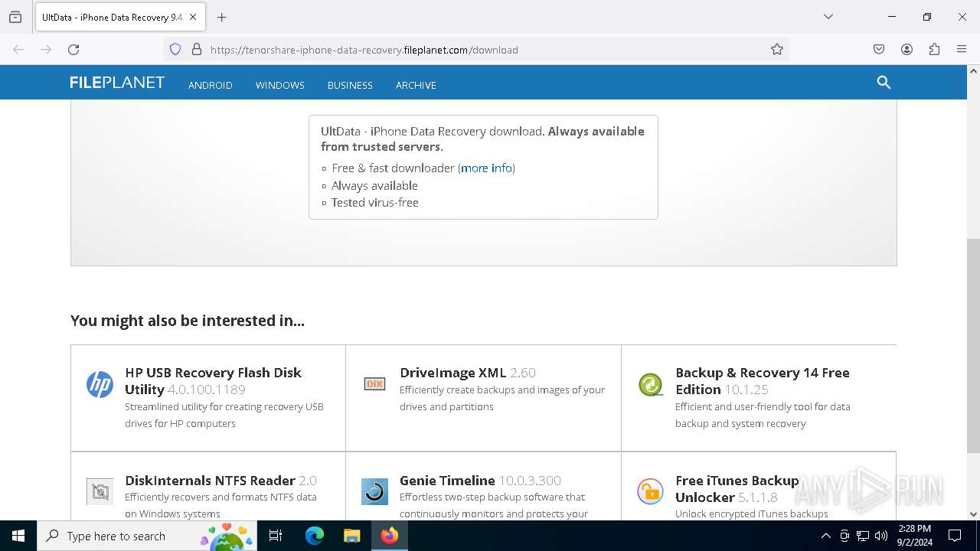Click 'You might also be interested in...' heading
The width and height of the screenshot is (980, 551).
pyautogui.click(x=188, y=321)
